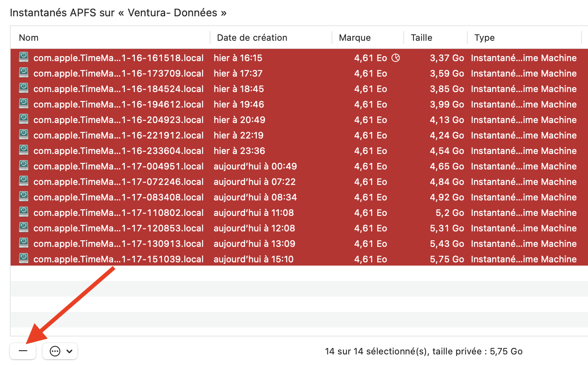Viewport: 588px width, 365px height.
Task: Sort snapshots by the Nom column
Action: point(29,37)
